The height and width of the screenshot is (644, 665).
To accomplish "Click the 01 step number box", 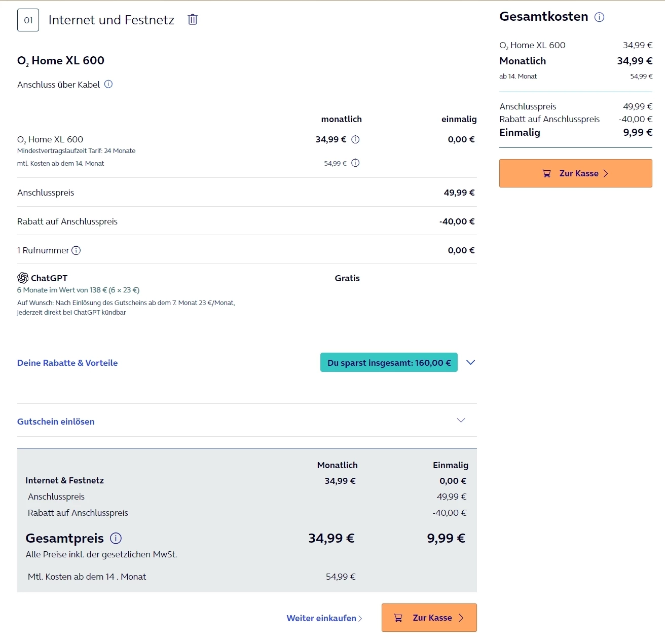I will tap(28, 20).
